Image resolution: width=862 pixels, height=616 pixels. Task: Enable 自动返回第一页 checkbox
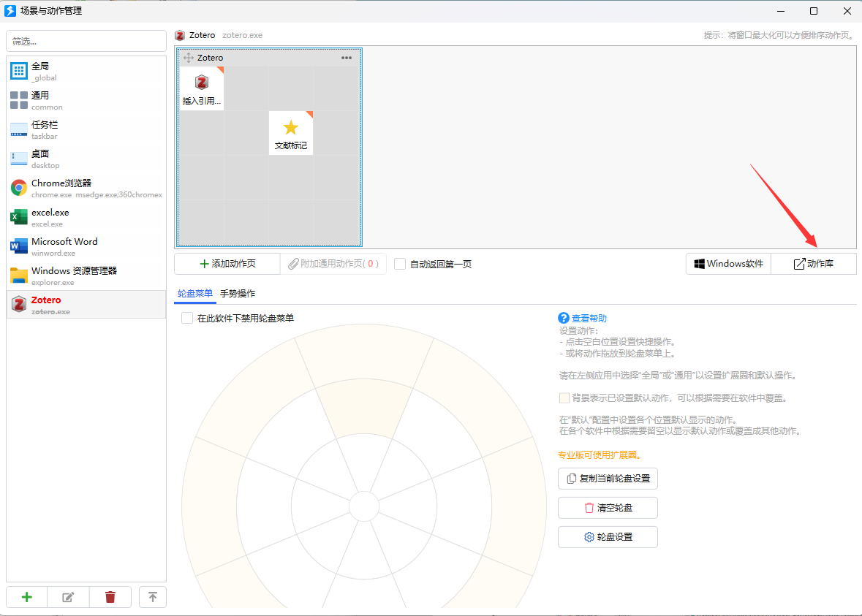pos(400,265)
